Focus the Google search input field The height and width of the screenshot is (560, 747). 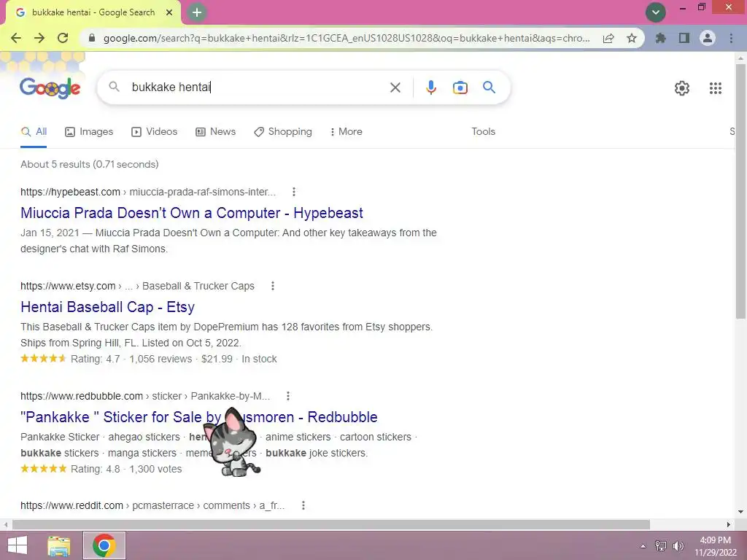pos(258,87)
